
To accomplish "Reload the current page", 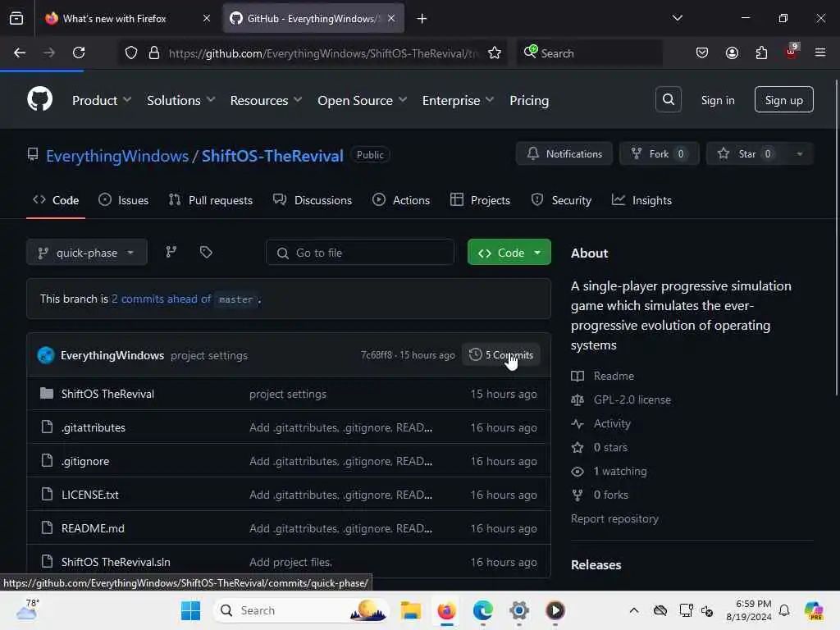I will [x=79, y=52].
